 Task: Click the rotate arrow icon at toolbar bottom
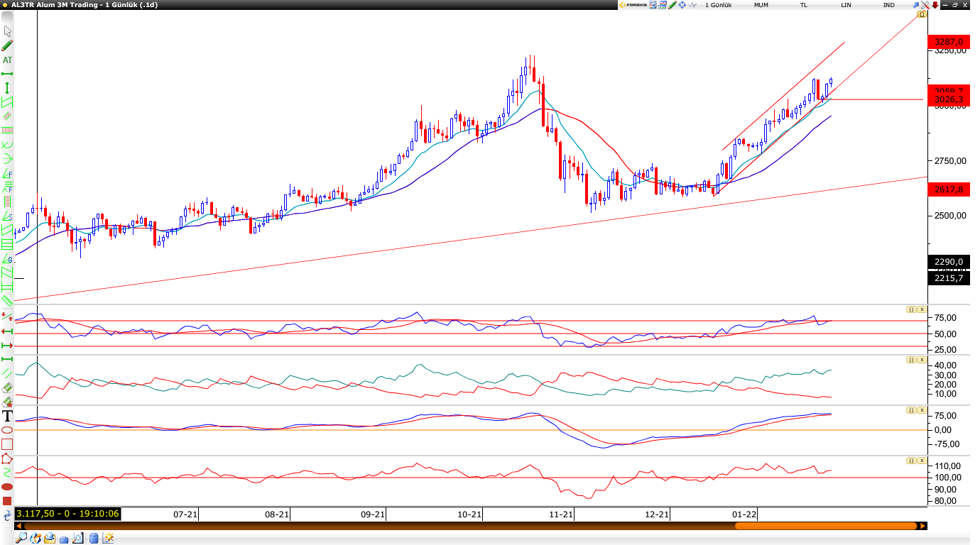7,516
